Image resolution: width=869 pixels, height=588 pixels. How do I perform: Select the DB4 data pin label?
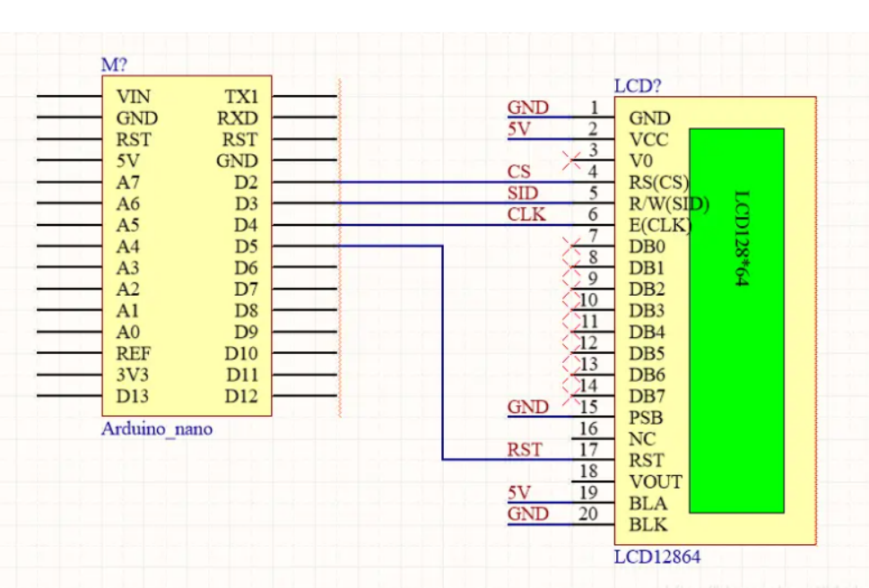[x=647, y=333]
